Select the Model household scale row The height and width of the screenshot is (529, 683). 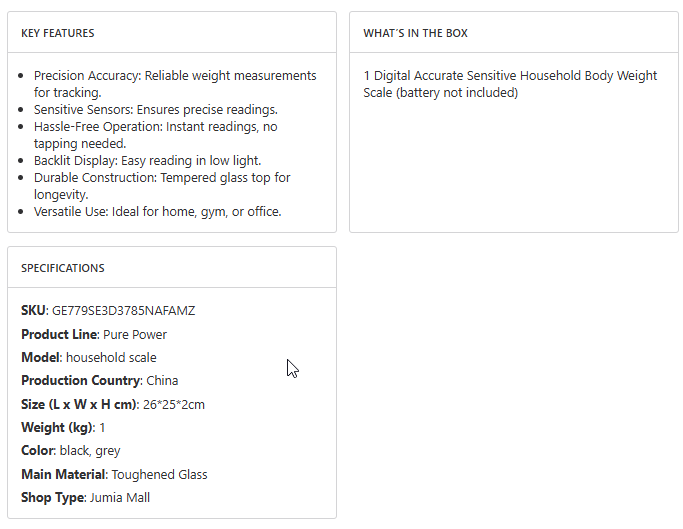(x=89, y=357)
